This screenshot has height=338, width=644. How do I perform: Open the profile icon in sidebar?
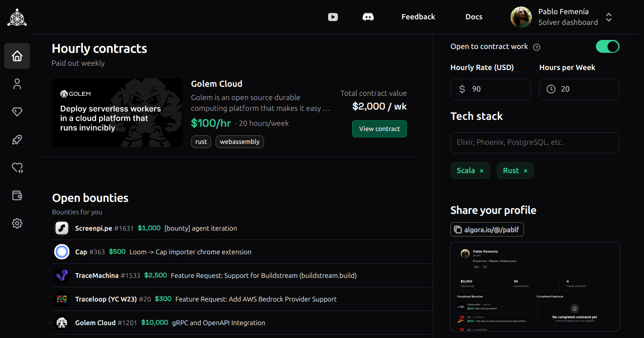(x=17, y=84)
